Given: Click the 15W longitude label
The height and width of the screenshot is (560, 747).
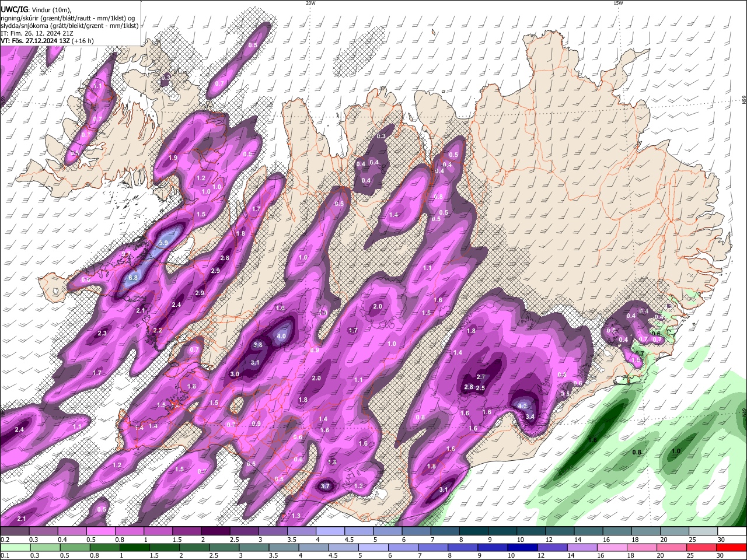Looking at the screenshot, I should click(x=618, y=3).
